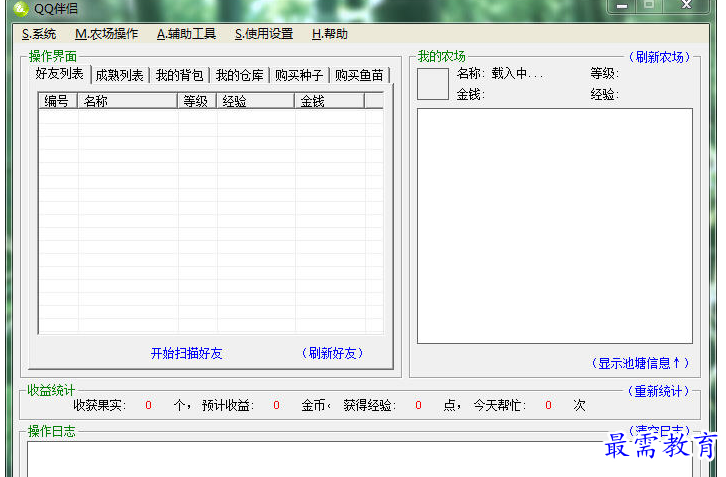This screenshot has width=726, height=477.
Task: Click the 载入中... name text
Action: click(517, 74)
